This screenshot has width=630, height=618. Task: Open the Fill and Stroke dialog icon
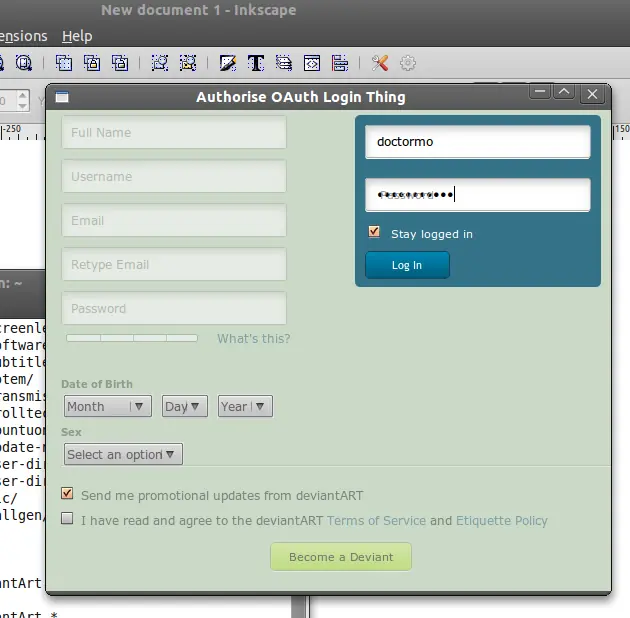tap(228, 63)
